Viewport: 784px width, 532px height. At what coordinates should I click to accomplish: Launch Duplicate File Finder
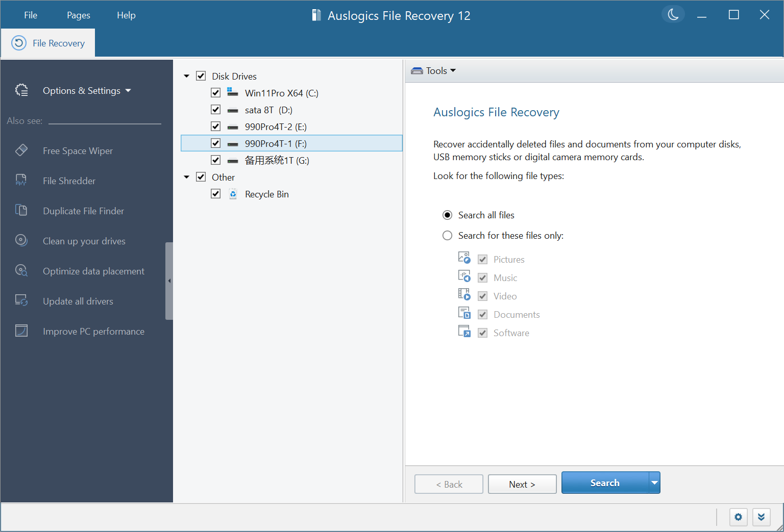[x=83, y=211]
